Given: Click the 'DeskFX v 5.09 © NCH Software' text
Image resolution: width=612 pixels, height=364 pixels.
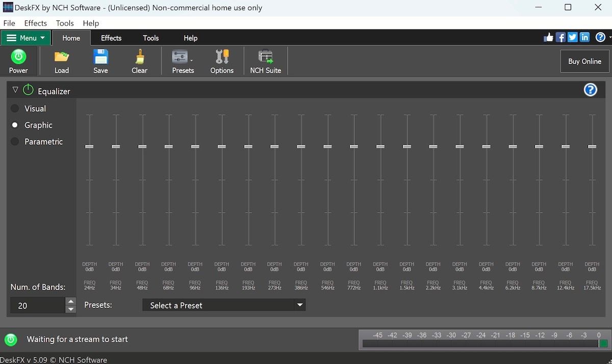Looking at the screenshot, I should (54, 359).
